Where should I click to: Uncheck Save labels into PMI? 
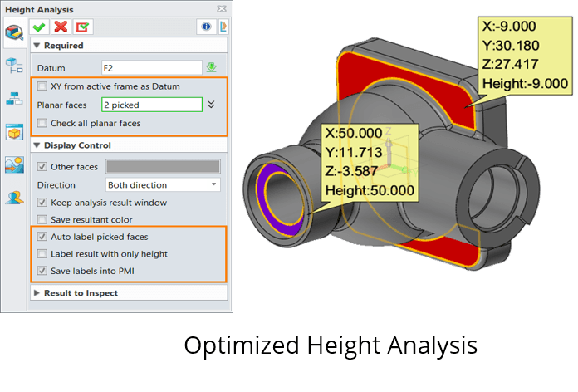coord(43,272)
